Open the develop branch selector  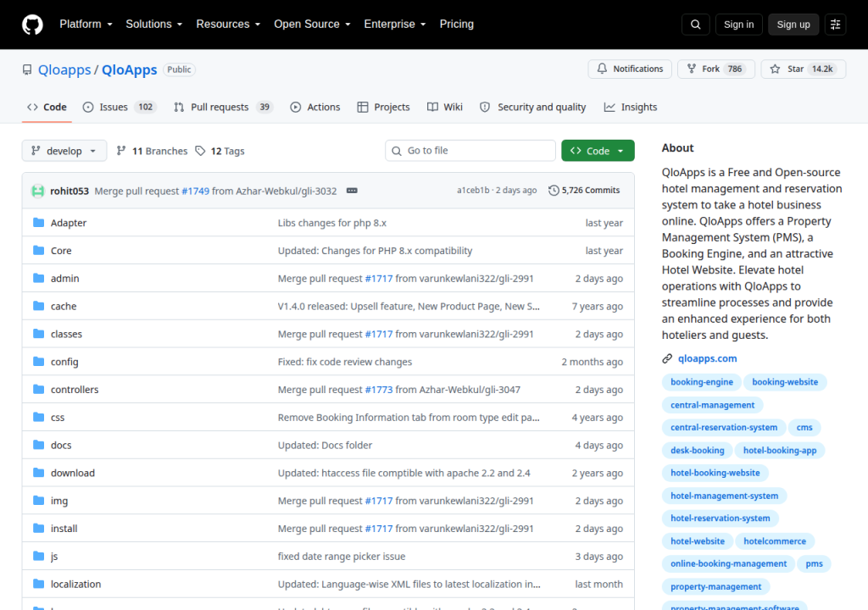pos(64,151)
